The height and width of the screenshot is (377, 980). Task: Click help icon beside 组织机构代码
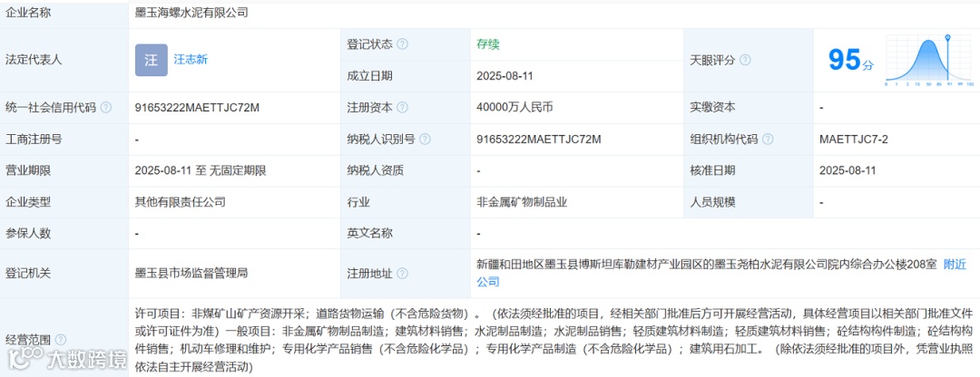(x=768, y=140)
